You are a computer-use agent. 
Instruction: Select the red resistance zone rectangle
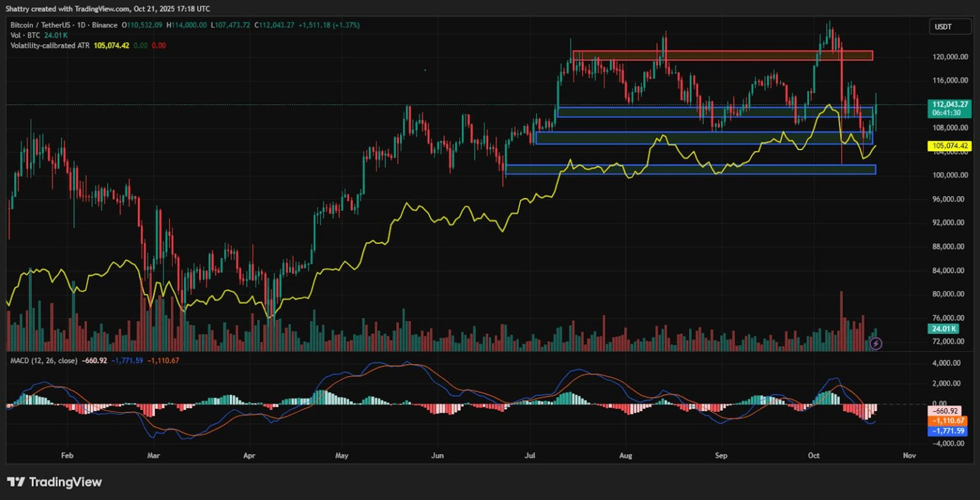click(722, 56)
